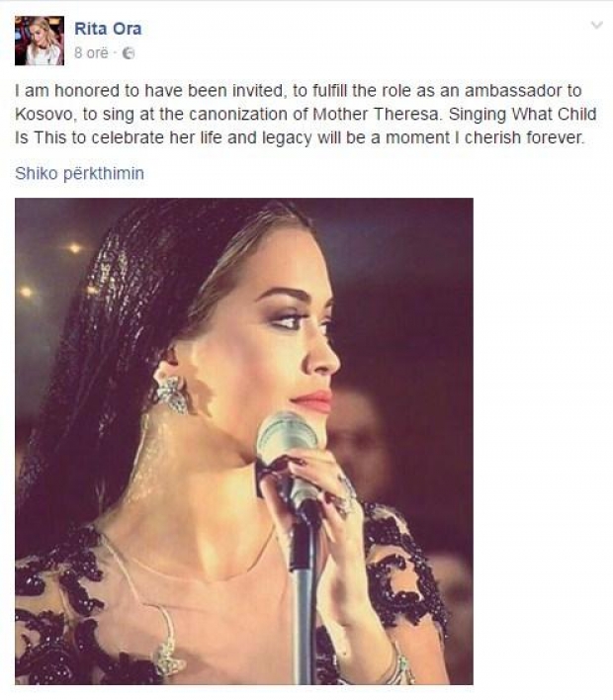The height and width of the screenshot is (700, 613).
Task: Tap the Public visibility globe symbol
Action: (x=129, y=53)
